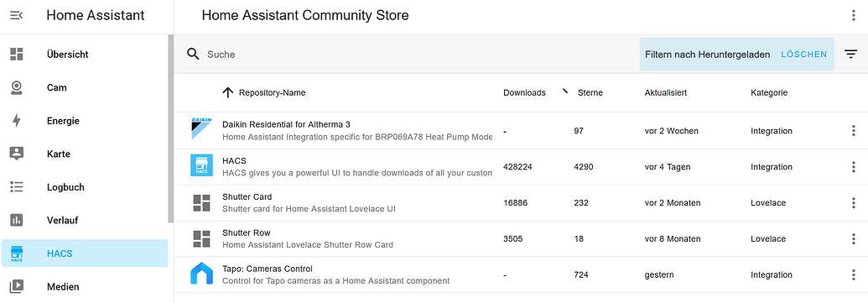Click Shutter Row description text
Viewport: 868px width, 303px height.
coord(308,244)
